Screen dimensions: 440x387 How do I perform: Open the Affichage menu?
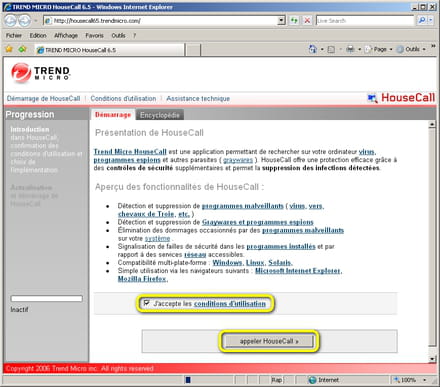66,35
